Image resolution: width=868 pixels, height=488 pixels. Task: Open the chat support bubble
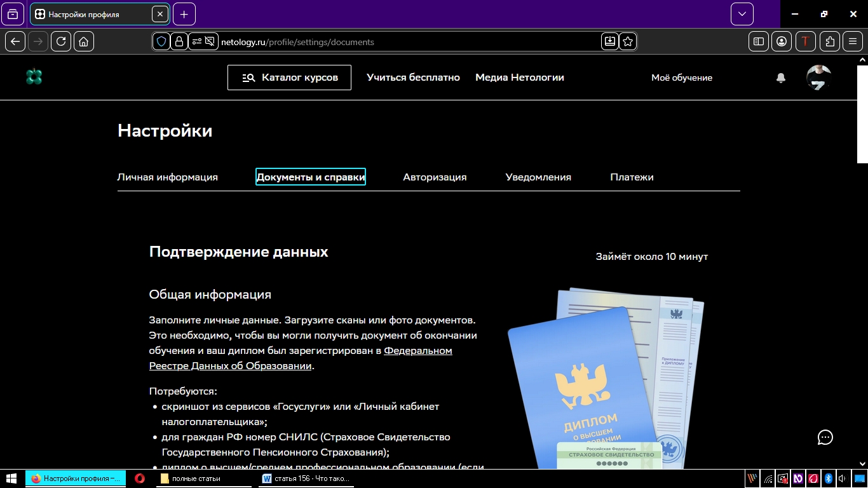pyautogui.click(x=825, y=437)
